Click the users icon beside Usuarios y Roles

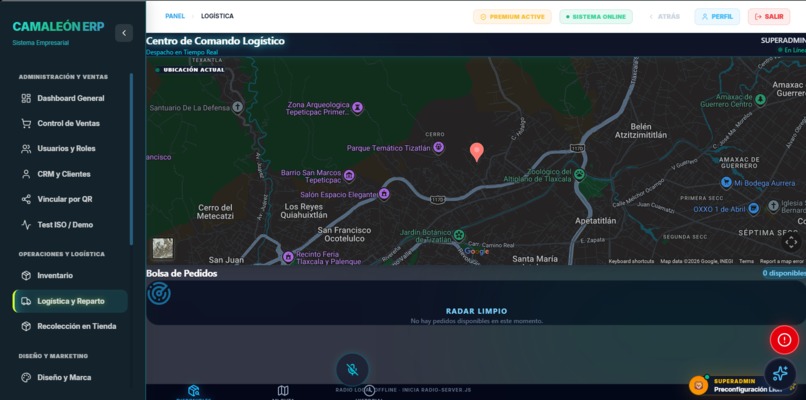(x=26, y=149)
